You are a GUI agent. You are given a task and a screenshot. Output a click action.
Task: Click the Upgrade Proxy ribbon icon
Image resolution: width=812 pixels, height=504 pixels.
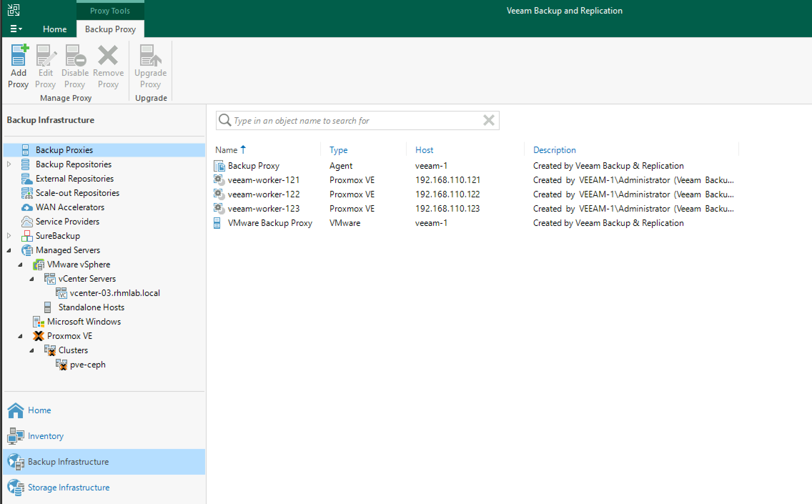(x=150, y=55)
